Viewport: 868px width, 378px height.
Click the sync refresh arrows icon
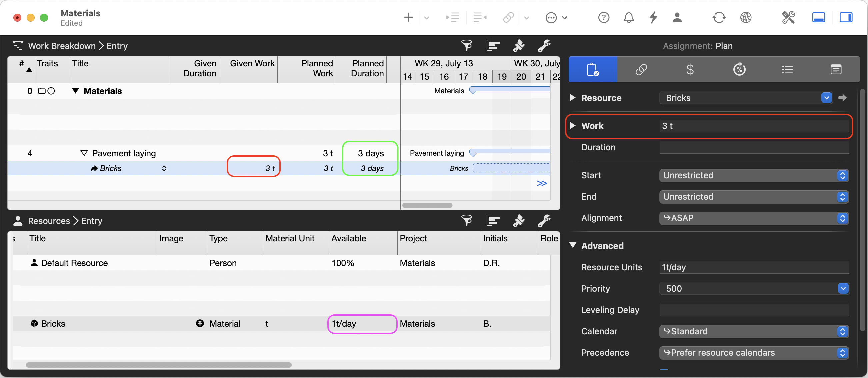tap(718, 17)
